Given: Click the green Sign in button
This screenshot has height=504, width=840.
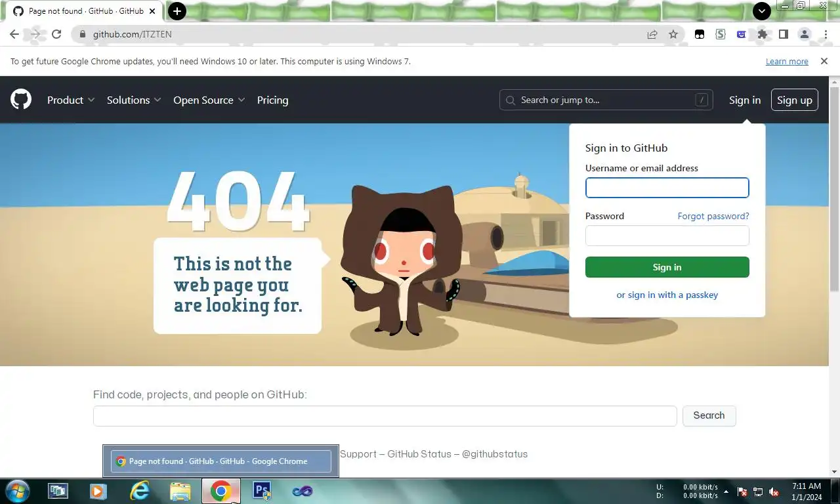Looking at the screenshot, I should click(x=667, y=267).
